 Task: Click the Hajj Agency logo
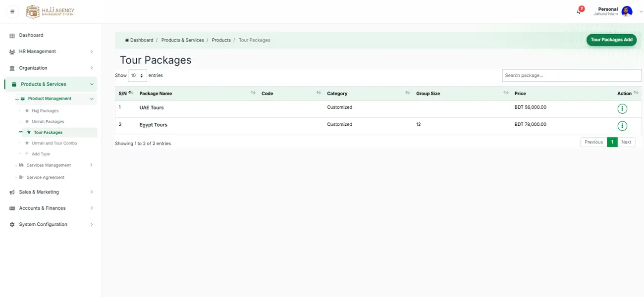tap(50, 11)
